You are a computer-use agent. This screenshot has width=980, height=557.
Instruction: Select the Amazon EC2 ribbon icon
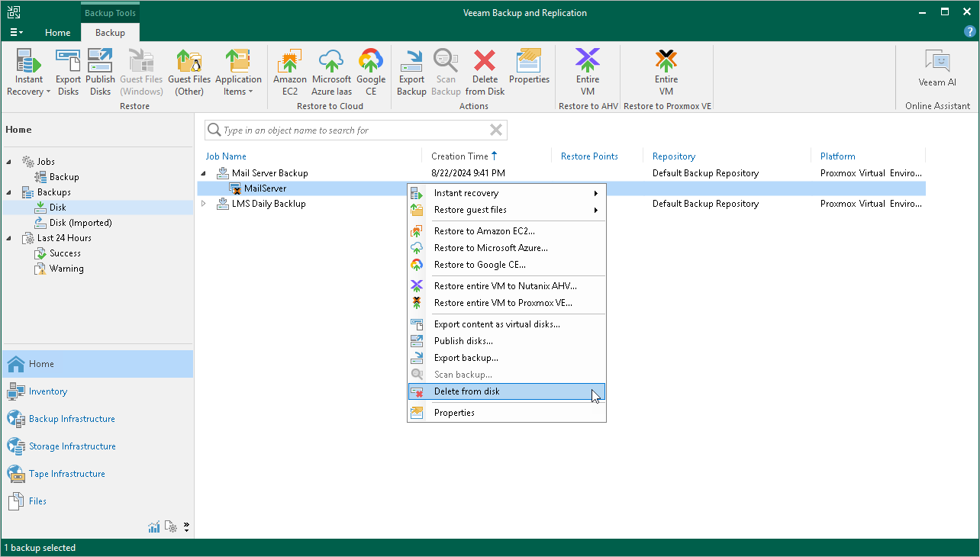(x=290, y=72)
